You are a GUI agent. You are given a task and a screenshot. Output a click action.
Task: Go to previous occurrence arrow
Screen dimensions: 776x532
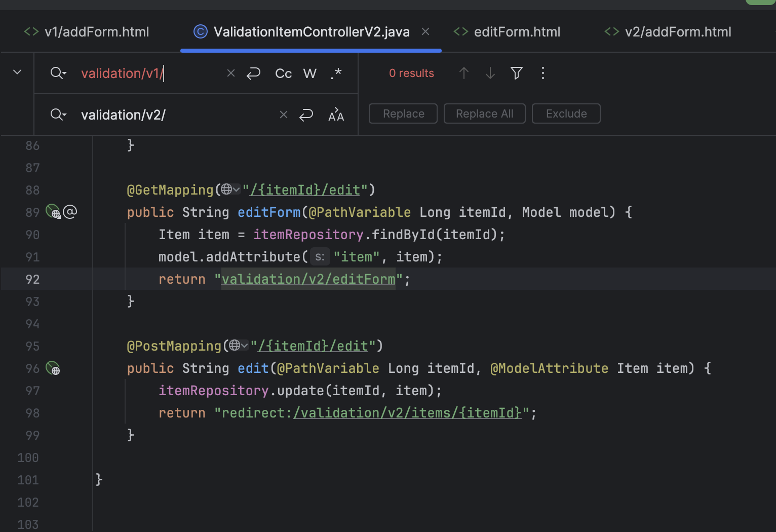pyautogui.click(x=464, y=73)
